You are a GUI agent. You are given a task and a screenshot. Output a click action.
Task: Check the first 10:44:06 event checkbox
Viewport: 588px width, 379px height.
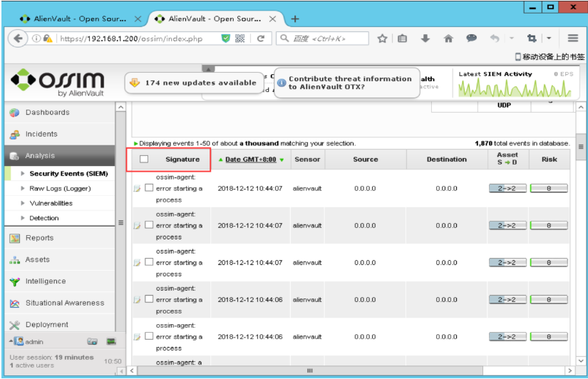[149, 298]
